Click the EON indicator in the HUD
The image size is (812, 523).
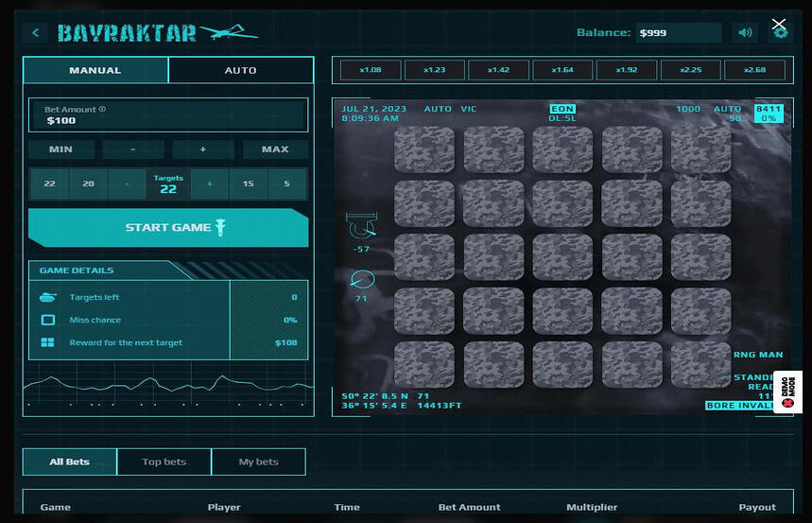click(562, 109)
